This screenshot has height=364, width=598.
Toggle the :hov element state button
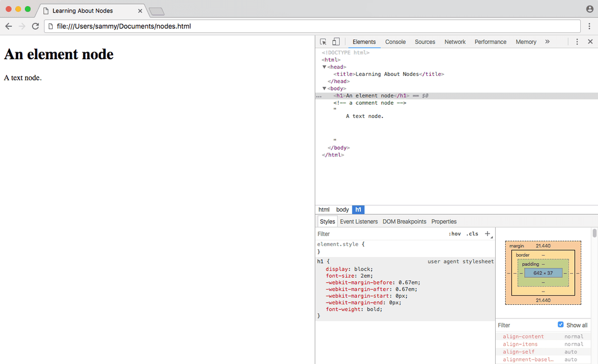455,234
